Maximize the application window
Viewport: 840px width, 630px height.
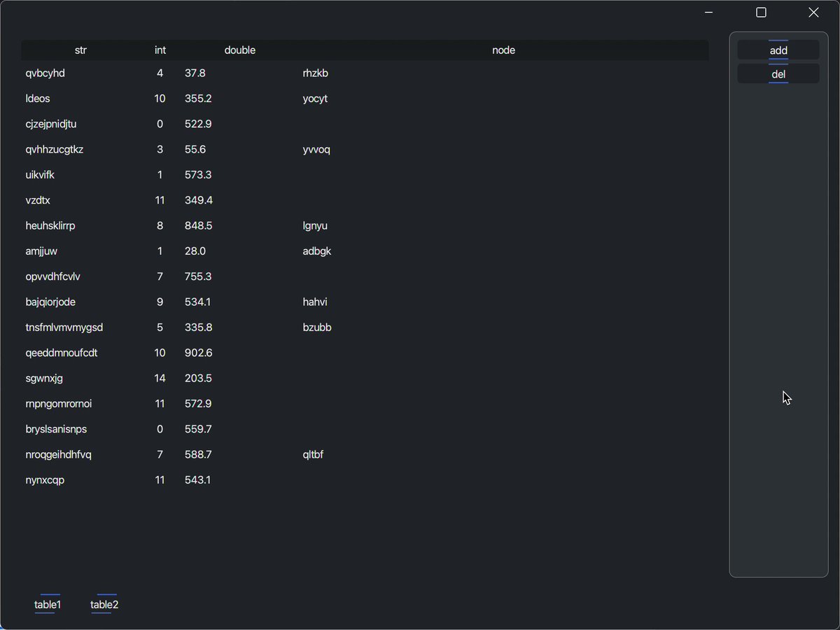[x=761, y=12]
